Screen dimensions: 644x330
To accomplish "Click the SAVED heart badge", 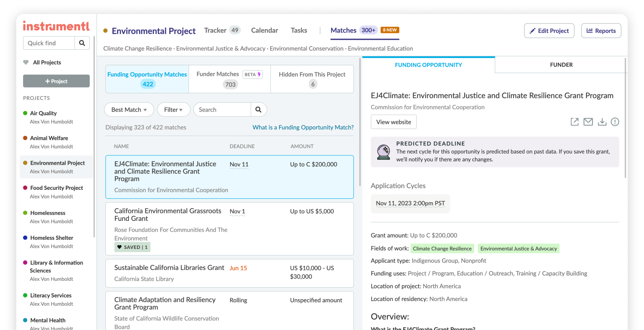I will [x=132, y=247].
